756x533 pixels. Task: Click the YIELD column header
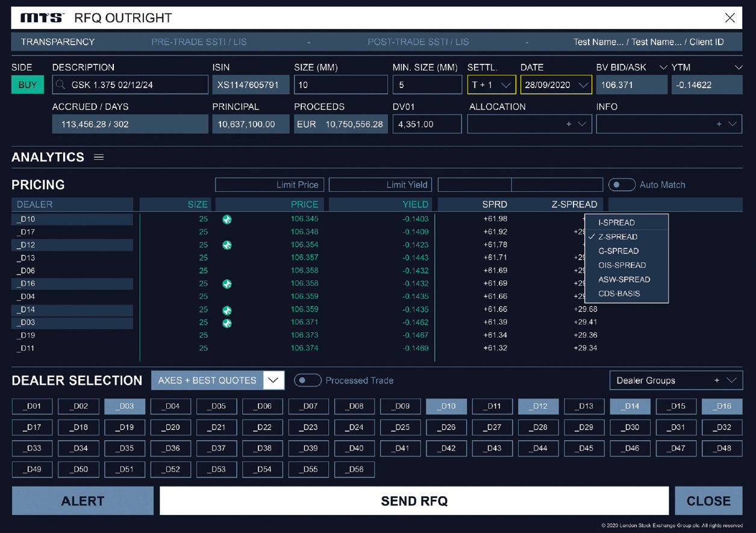(x=381, y=204)
